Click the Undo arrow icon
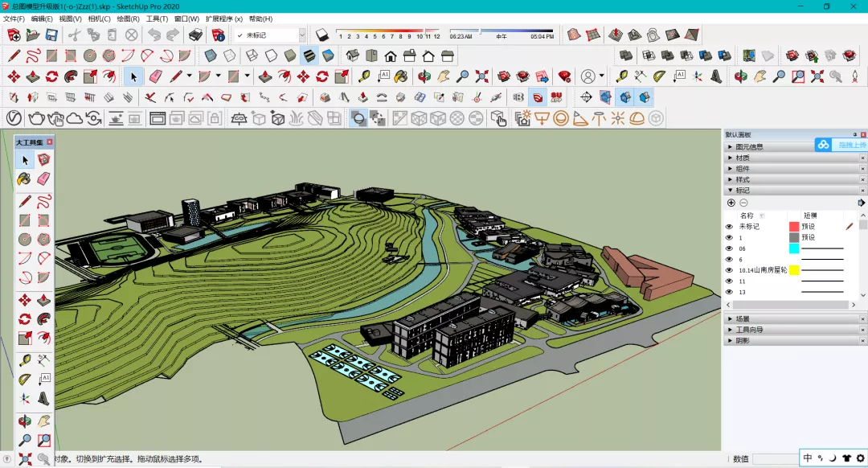The image size is (868, 468). coord(154,35)
